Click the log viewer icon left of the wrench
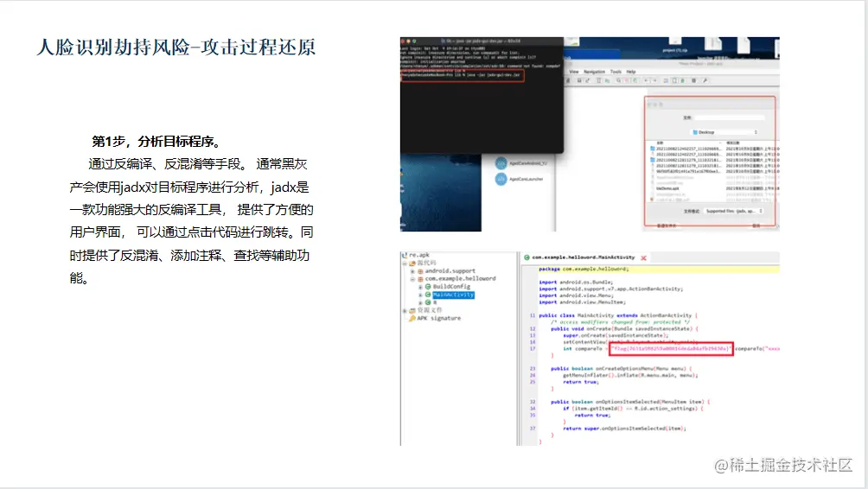 (693, 80)
